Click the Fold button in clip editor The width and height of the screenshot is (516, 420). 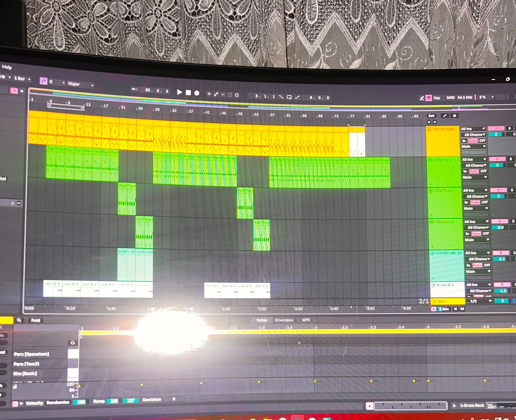click(35, 320)
